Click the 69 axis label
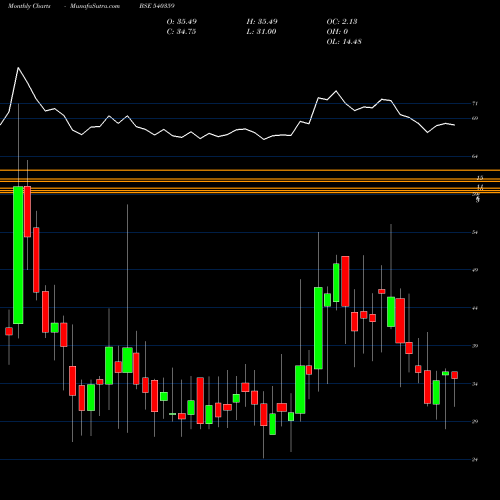Screen dimensions: 500x500 (x=475, y=118)
